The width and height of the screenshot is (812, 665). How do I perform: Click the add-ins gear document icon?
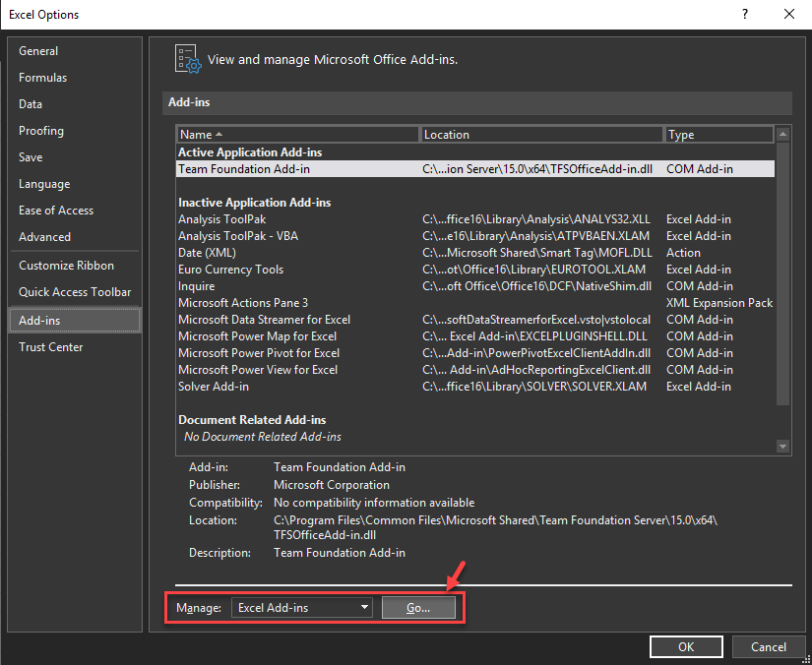point(187,59)
